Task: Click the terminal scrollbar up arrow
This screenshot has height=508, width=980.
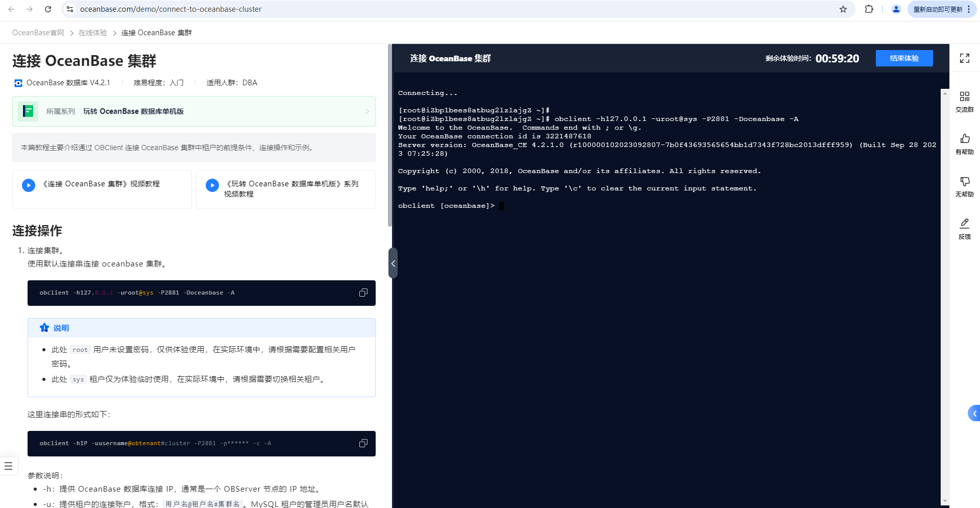Action: [945, 94]
